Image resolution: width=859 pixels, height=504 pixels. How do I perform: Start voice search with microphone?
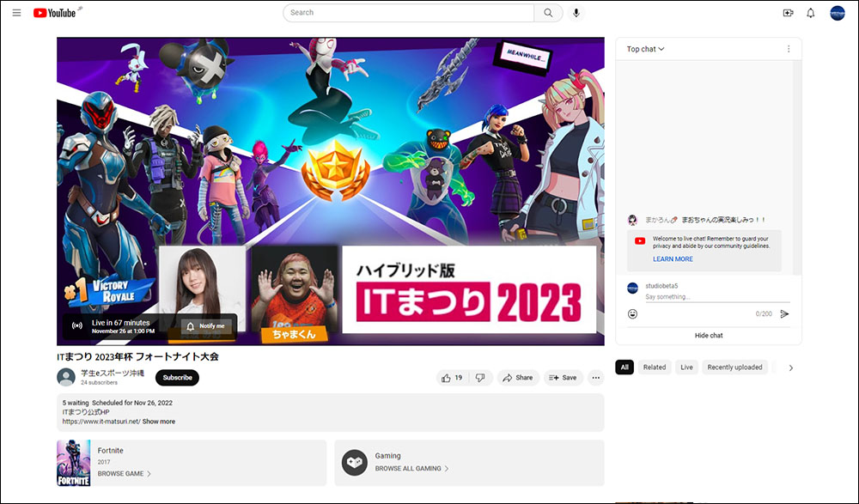click(x=576, y=13)
